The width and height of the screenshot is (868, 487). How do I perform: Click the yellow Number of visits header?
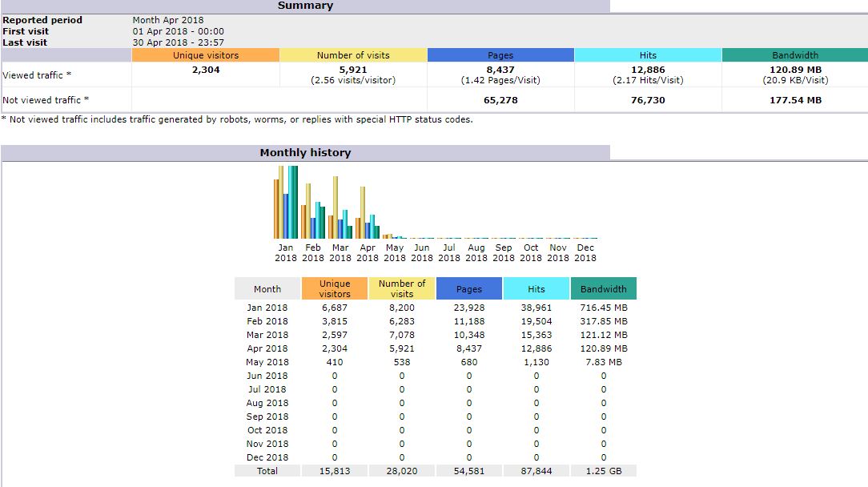pyautogui.click(x=353, y=54)
